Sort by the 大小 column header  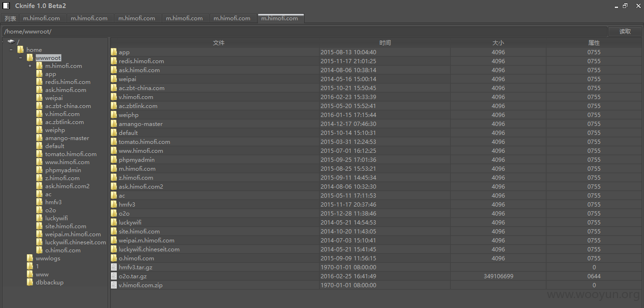(x=498, y=43)
